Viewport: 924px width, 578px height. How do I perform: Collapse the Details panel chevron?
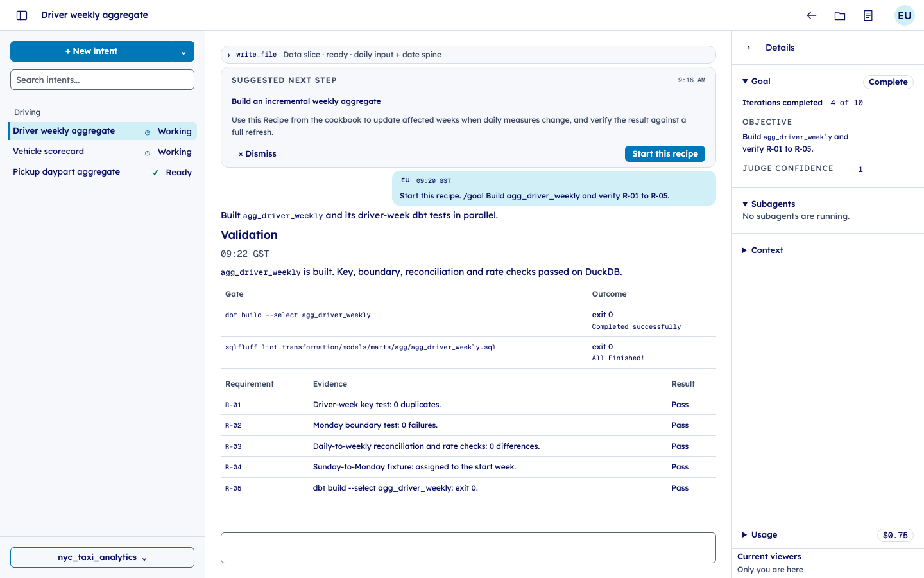click(749, 48)
